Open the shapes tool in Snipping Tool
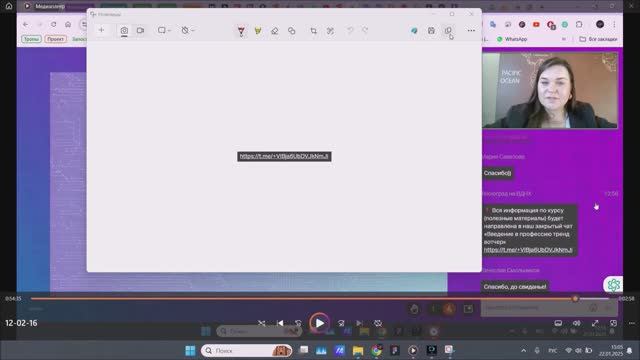The width and height of the screenshot is (640, 360). (291, 31)
